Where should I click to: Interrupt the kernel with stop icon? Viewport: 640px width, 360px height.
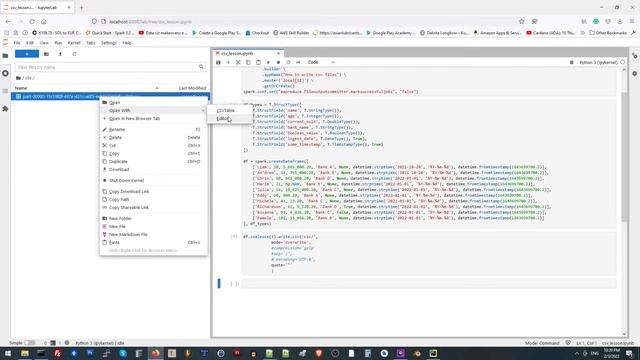click(x=278, y=62)
